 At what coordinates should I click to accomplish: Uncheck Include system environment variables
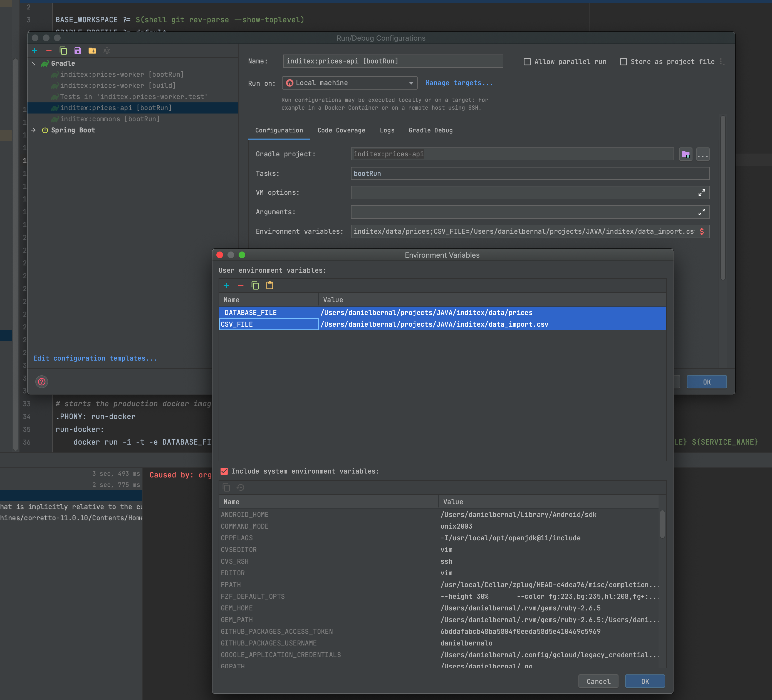pyautogui.click(x=224, y=471)
